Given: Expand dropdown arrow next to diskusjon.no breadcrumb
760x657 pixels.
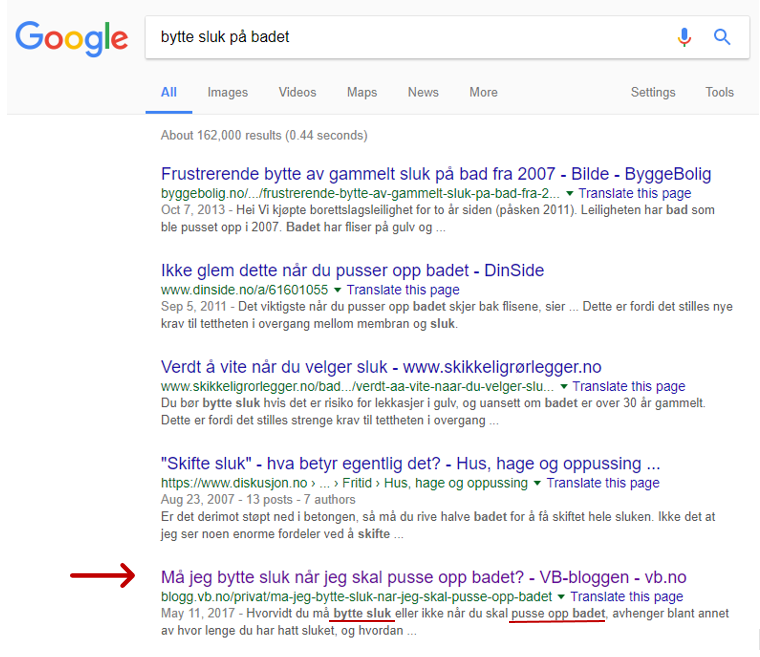Looking at the screenshot, I should click(537, 483).
